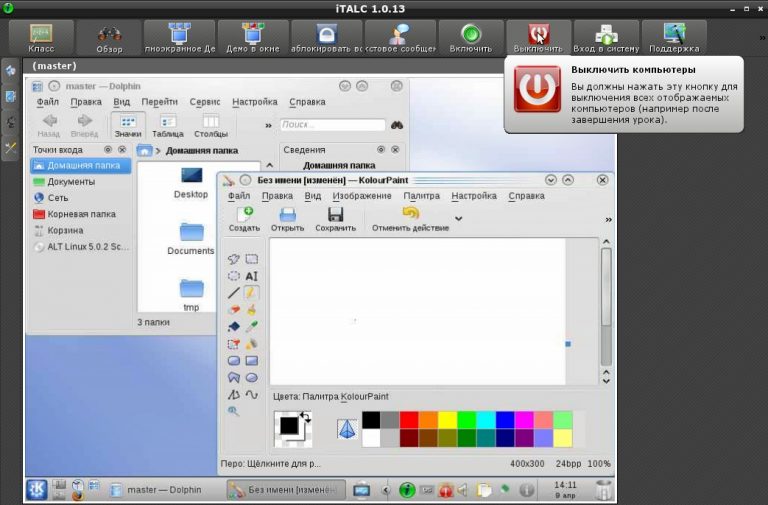Open the tmp folder in Dolphin

(191, 294)
